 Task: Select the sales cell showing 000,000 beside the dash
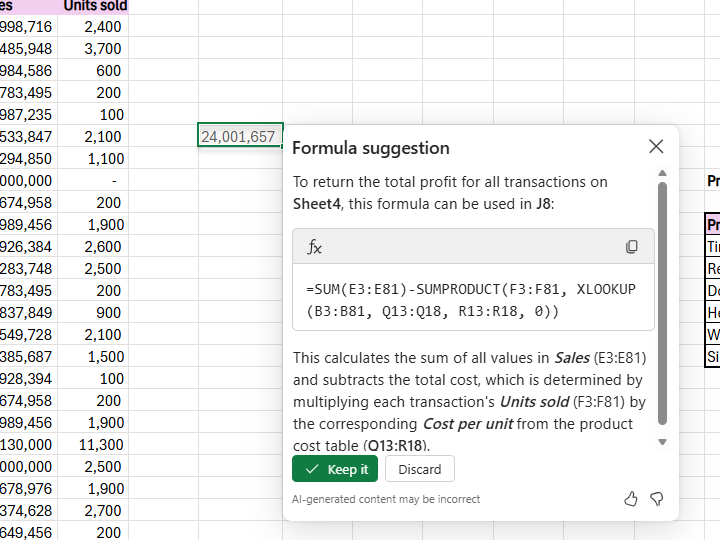point(28,180)
